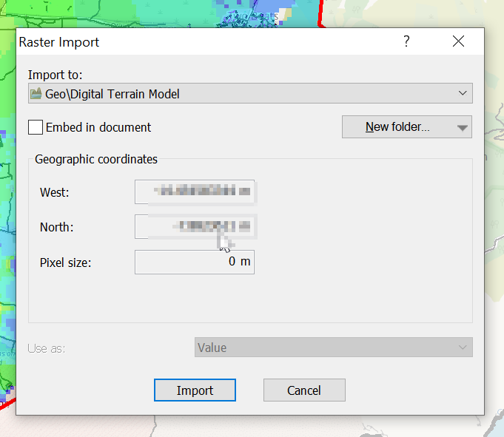Open the Import to destination dropdown
This screenshot has height=437, width=504.
pos(249,94)
